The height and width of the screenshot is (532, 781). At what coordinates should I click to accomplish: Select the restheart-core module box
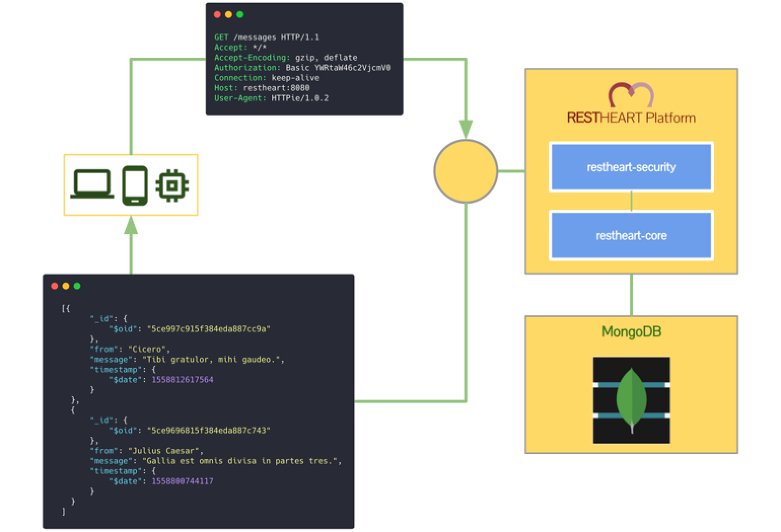pos(631,236)
